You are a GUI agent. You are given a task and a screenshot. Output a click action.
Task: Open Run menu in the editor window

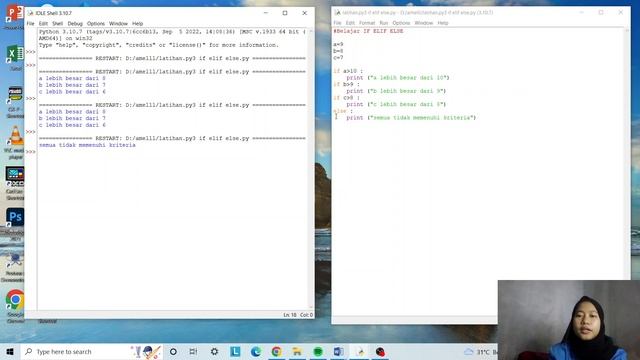click(384, 23)
